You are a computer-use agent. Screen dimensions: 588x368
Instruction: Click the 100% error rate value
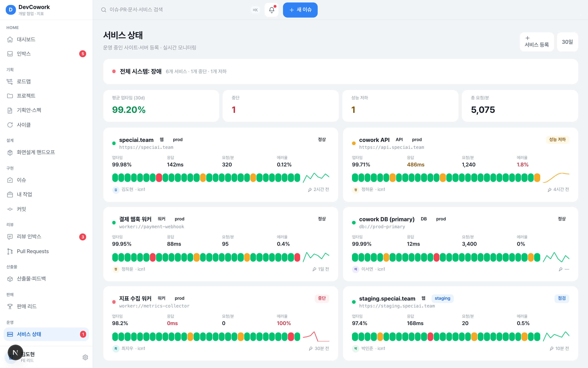(x=284, y=323)
